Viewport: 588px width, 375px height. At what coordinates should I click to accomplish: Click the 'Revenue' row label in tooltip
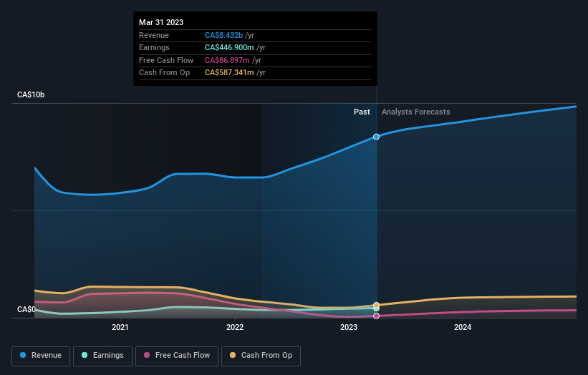(154, 35)
